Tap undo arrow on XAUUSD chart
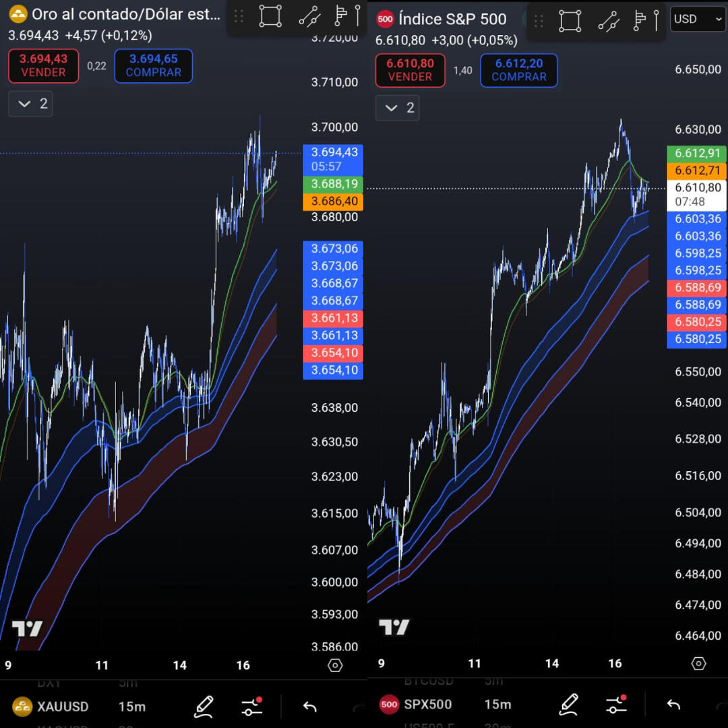728x728 pixels. point(309,707)
